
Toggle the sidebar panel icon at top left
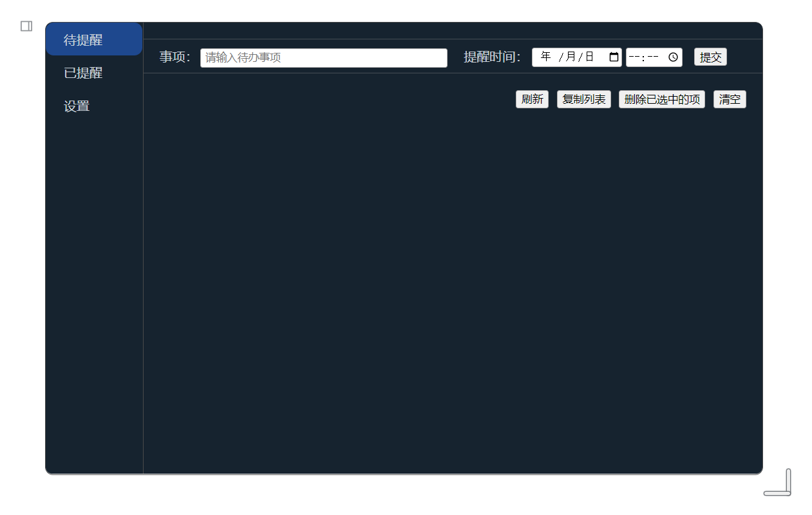coord(26,26)
